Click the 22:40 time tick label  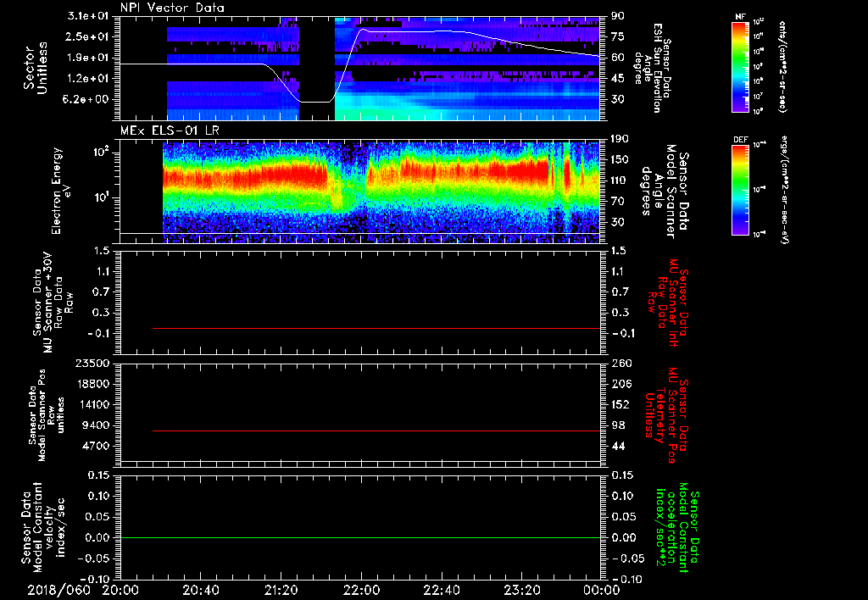coord(441,590)
